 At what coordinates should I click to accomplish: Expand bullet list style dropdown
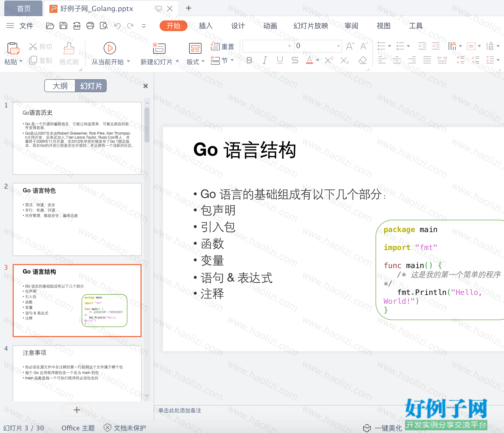(x=389, y=46)
